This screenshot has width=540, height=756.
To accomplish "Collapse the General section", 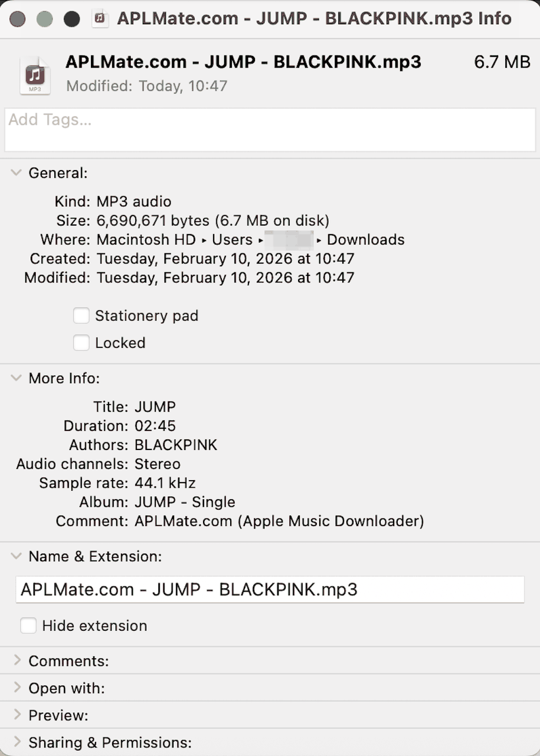I will (x=16, y=172).
